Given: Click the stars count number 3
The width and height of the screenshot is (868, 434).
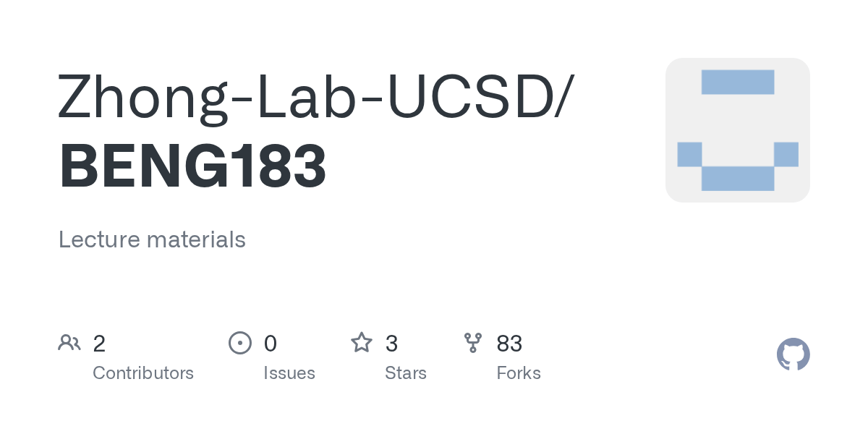Looking at the screenshot, I should (391, 344).
